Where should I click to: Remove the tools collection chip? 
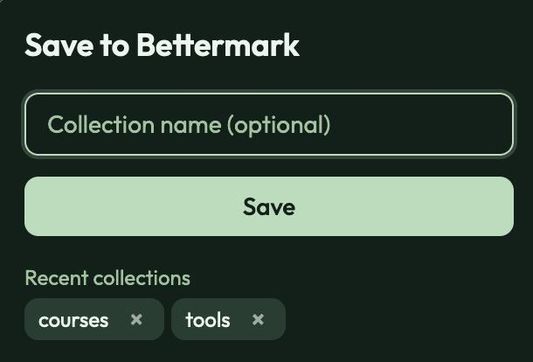point(258,320)
